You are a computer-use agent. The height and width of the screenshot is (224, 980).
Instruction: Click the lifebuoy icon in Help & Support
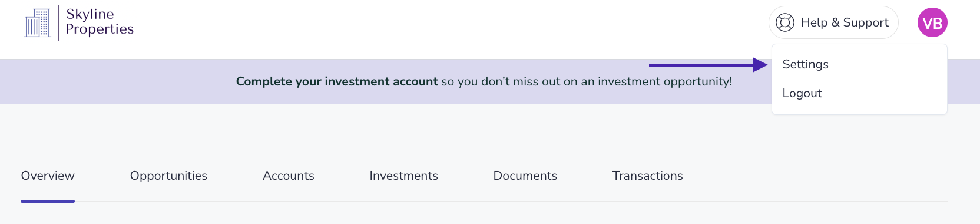pyautogui.click(x=784, y=22)
